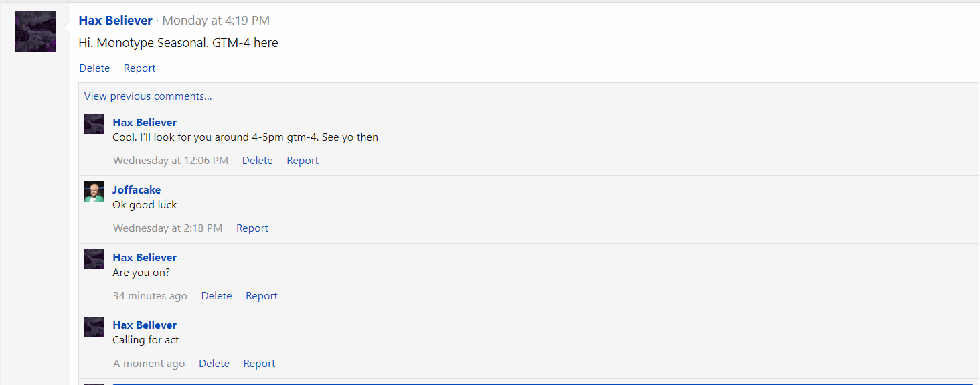Open the Monday at 4:19 PM timestamp
The image size is (980, 385).
(x=216, y=21)
